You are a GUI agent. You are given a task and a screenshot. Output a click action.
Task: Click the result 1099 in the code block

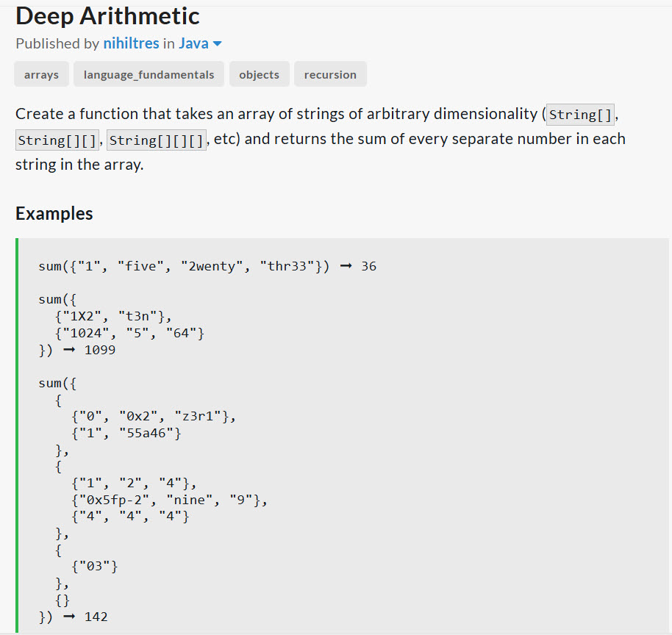tap(100, 350)
